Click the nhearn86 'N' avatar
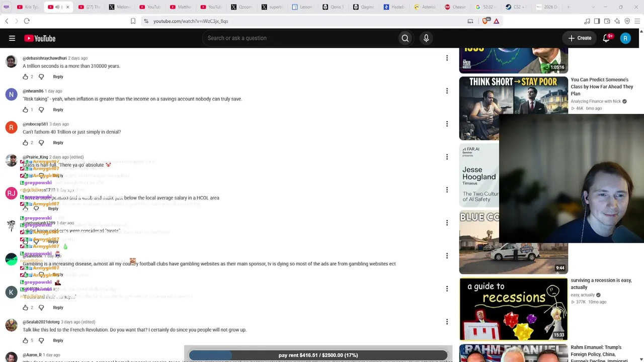The image size is (644, 362). point(11,95)
